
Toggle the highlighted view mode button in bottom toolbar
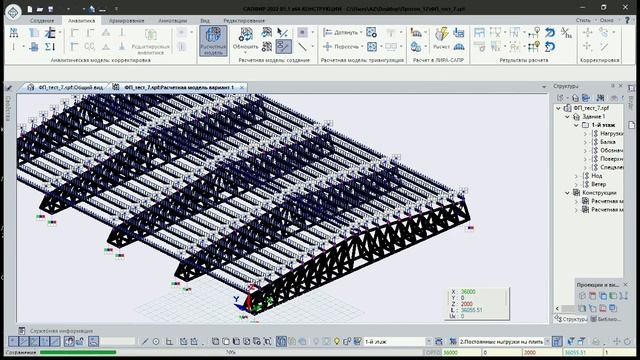pyautogui.click(x=281, y=341)
